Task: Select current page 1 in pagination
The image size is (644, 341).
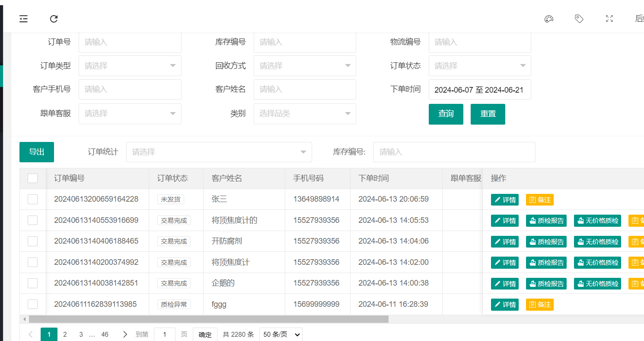Action: tap(49, 334)
